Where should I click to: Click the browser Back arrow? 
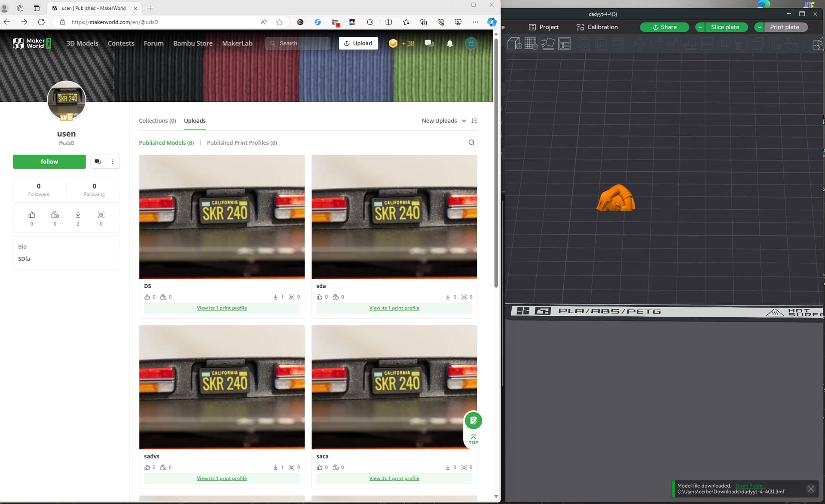(7, 22)
